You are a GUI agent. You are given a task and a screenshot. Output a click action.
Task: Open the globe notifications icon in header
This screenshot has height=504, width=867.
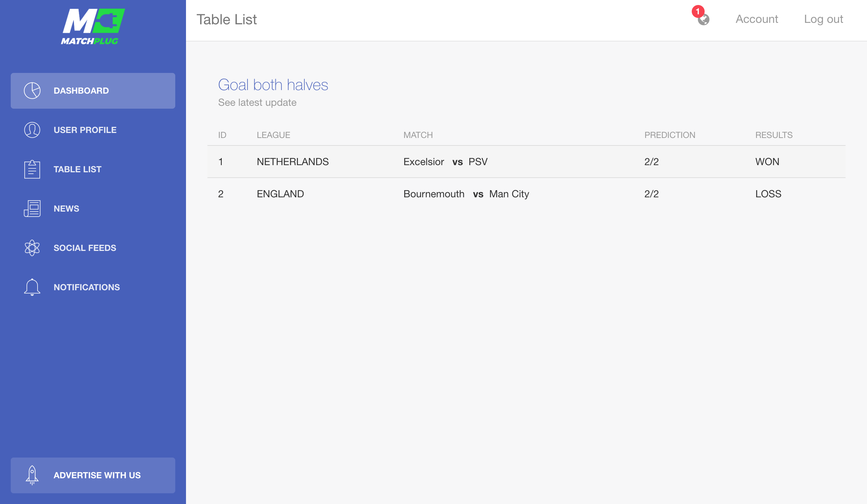[x=704, y=20]
